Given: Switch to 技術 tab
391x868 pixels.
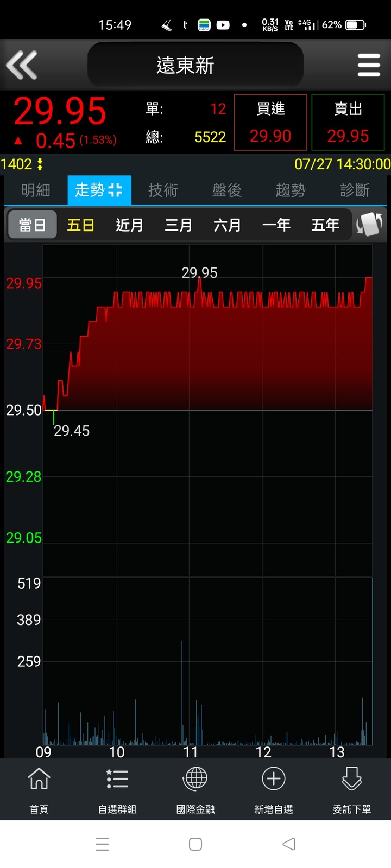Looking at the screenshot, I should tap(163, 190).
